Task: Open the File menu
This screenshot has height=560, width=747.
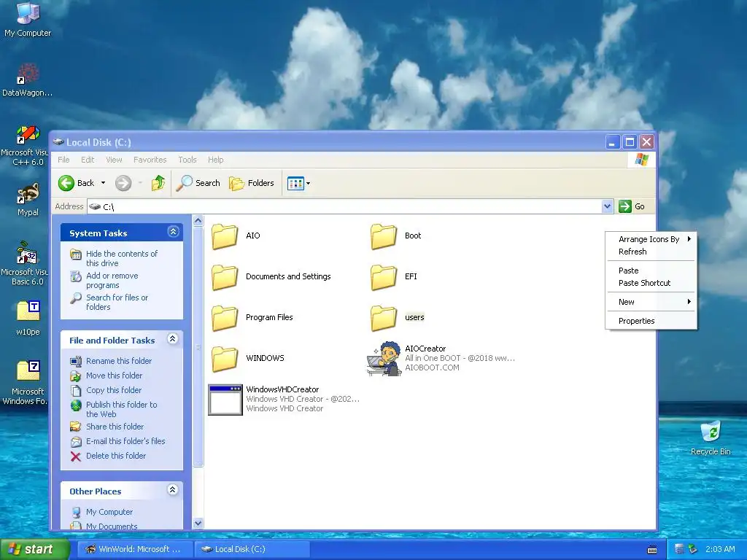Action: point(63,160)
